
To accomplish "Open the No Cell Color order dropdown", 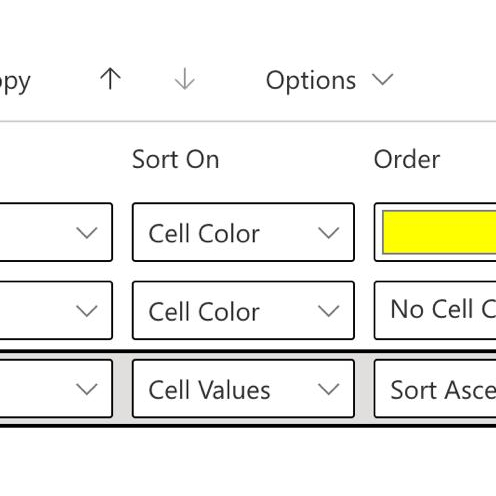I will [435, 310].
